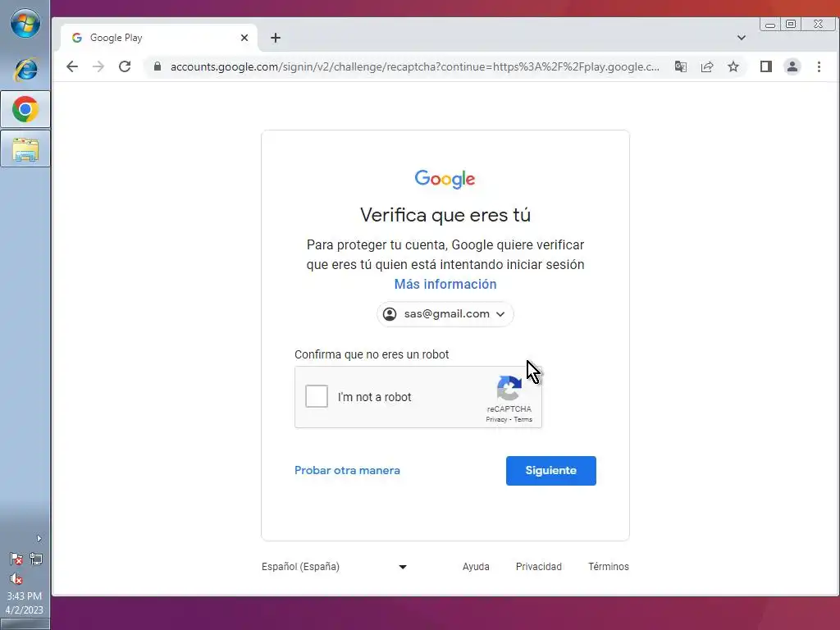Expand the sas@gmail.com account selector
Viewport: 840px width, 630px height.
coord(445,314)
